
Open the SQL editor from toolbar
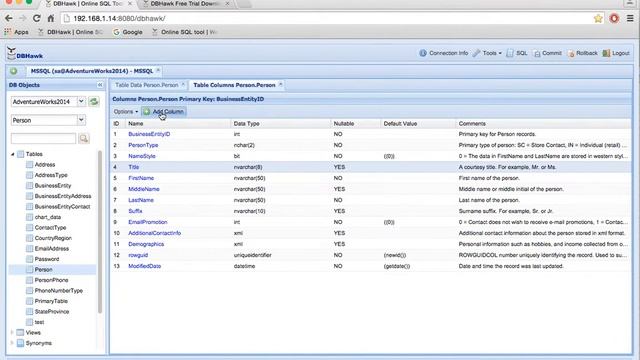[517, 53]
